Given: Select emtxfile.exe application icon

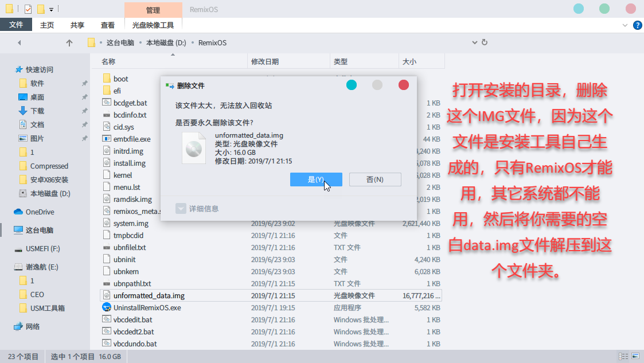Looking at the screenshot, I should [107, 139].
